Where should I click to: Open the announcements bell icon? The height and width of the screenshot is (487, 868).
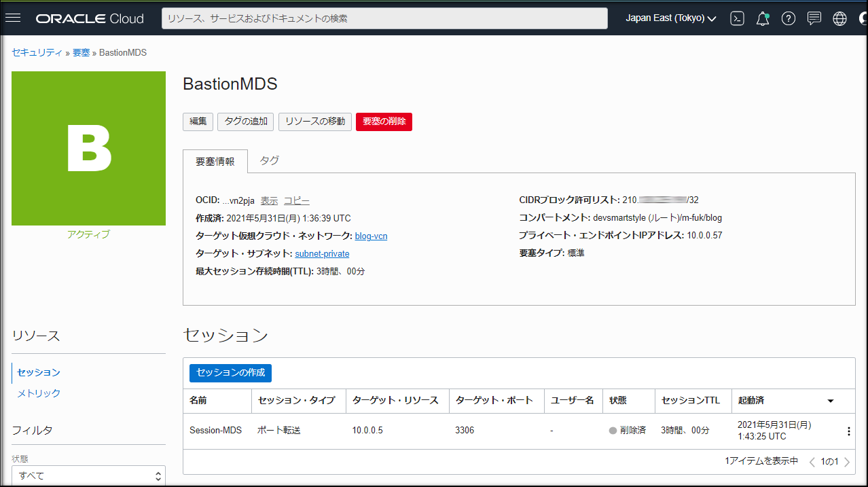coord(763,18)
